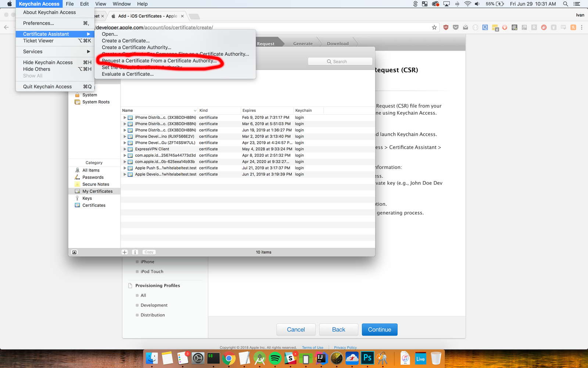Sort the list by the Expires column
Screen dimensions: 588x368
[267, 110]
